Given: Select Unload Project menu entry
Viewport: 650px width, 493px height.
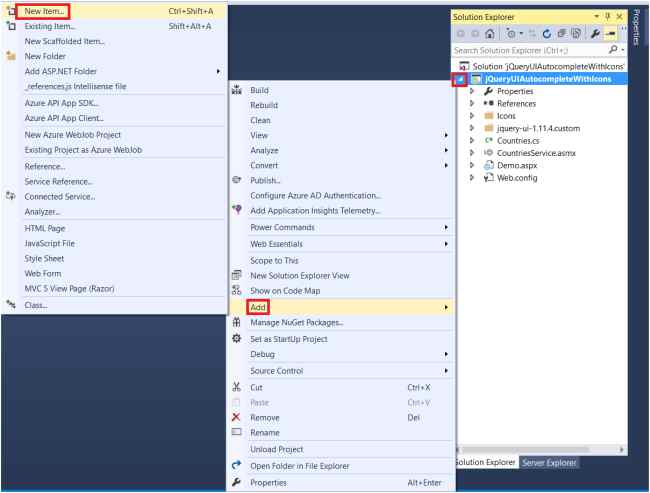Looking at the screenshot, I should pyautogui.click(x=341, y=449).
